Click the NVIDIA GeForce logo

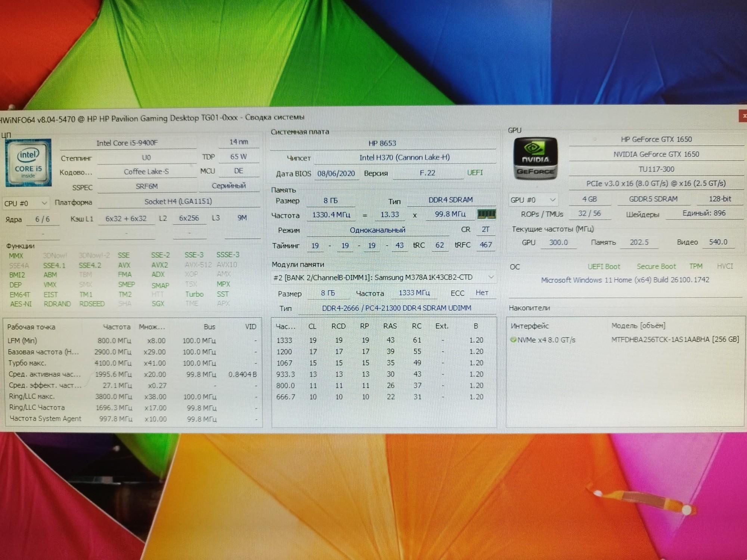coord(535,159)
